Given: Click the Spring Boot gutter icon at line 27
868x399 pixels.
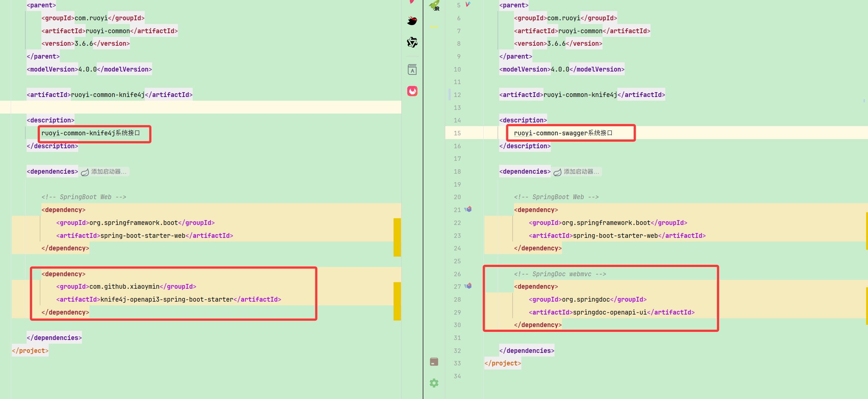Looking at the screenshot, I should point(468,286).
